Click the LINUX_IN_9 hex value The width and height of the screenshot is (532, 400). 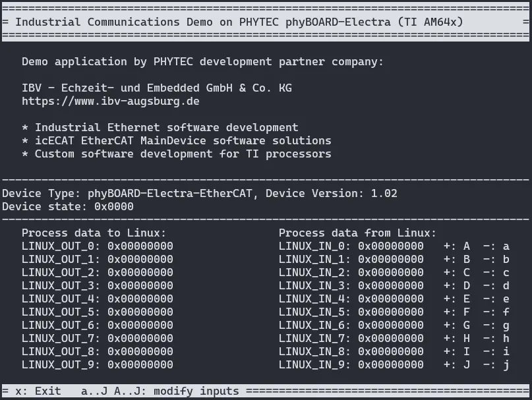(x=390, y=364)
